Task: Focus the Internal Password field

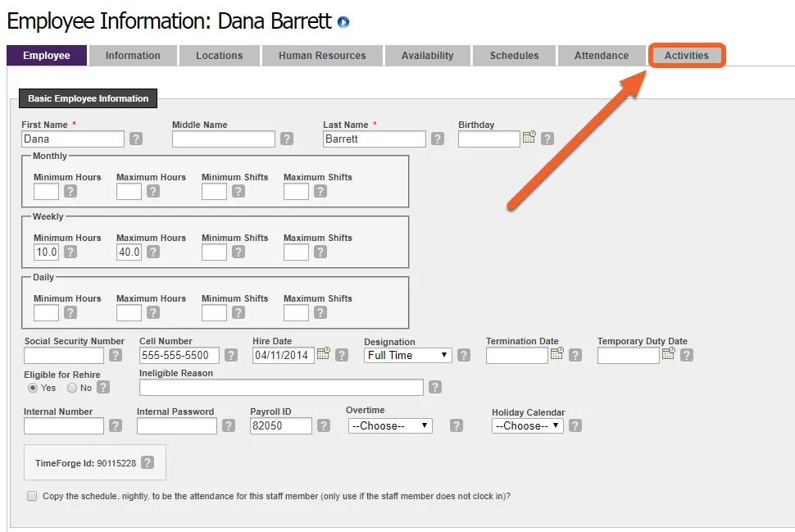Action: [x=177, y=425]
